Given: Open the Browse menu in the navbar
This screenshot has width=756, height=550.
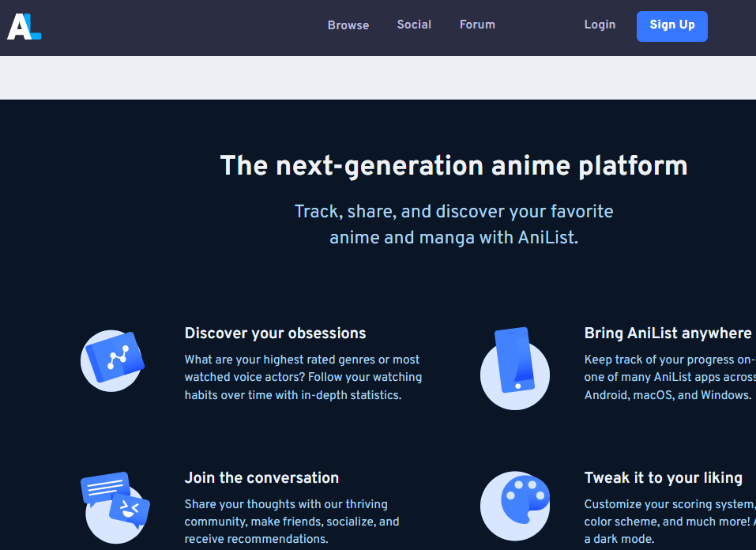Looking at the screenshot, I should pos(348,25).
